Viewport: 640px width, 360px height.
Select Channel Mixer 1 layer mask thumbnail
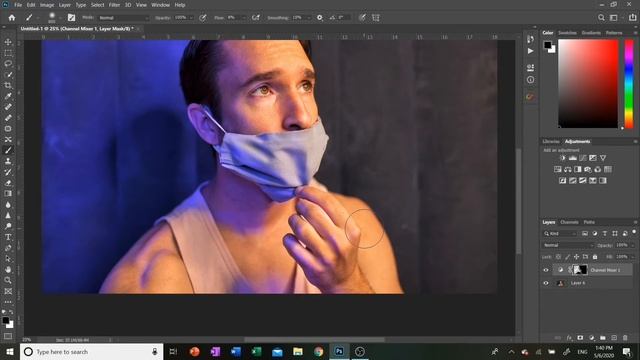(581, 270)
